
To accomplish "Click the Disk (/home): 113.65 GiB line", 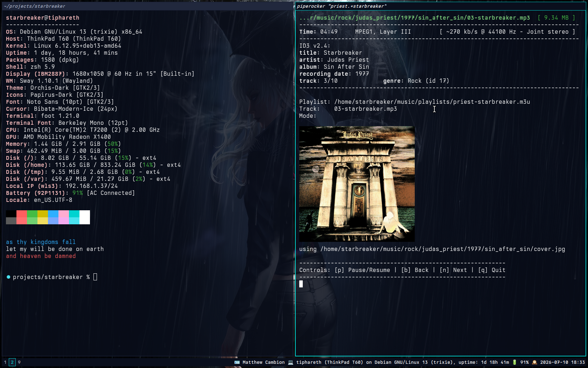I will tap(93, 165).
